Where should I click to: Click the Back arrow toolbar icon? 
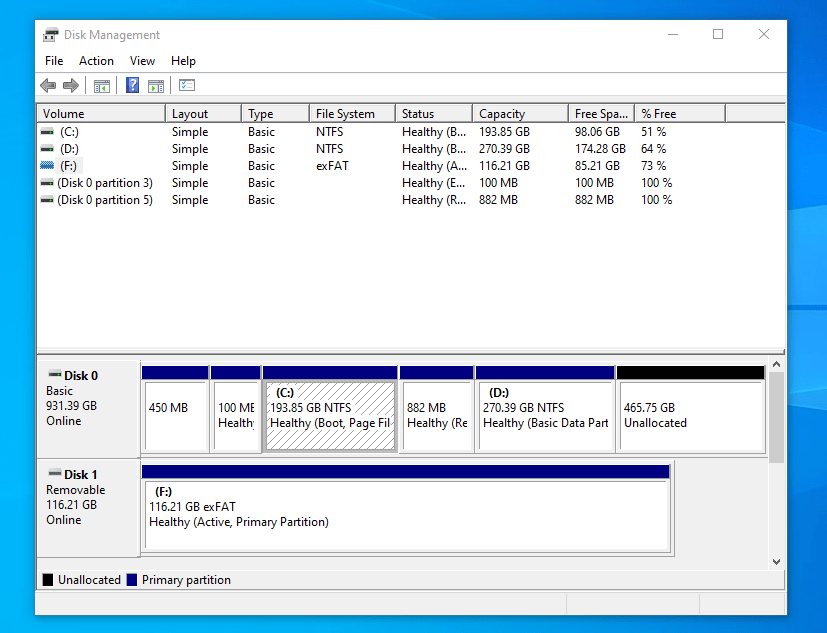[x=48, y=86]
